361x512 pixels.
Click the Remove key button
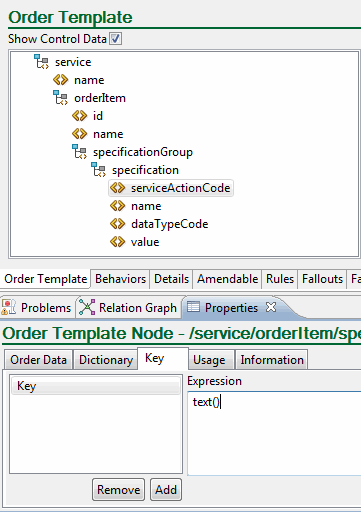tap(118, 489)
